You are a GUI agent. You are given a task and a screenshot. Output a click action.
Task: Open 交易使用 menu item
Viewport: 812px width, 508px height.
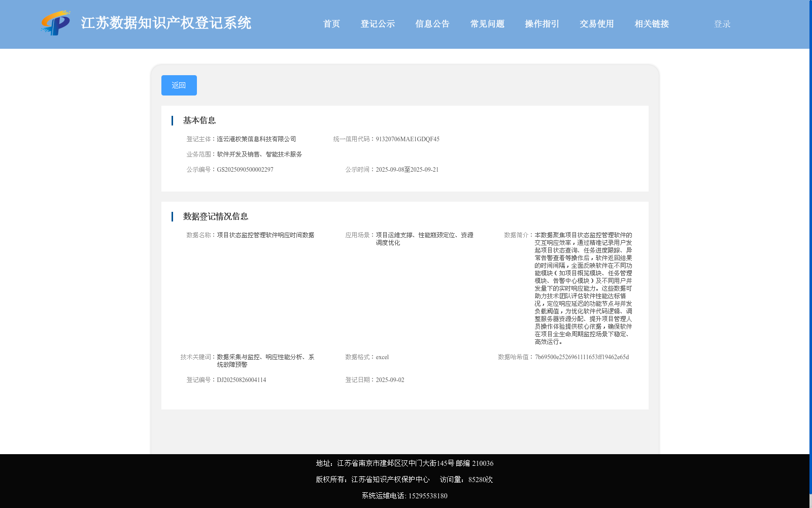click(x=597, y=24)
